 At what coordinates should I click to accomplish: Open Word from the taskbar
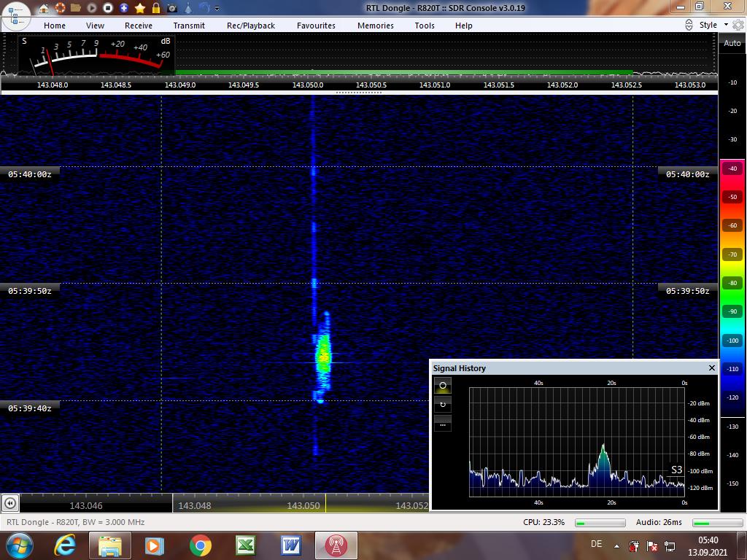(290, 545)
